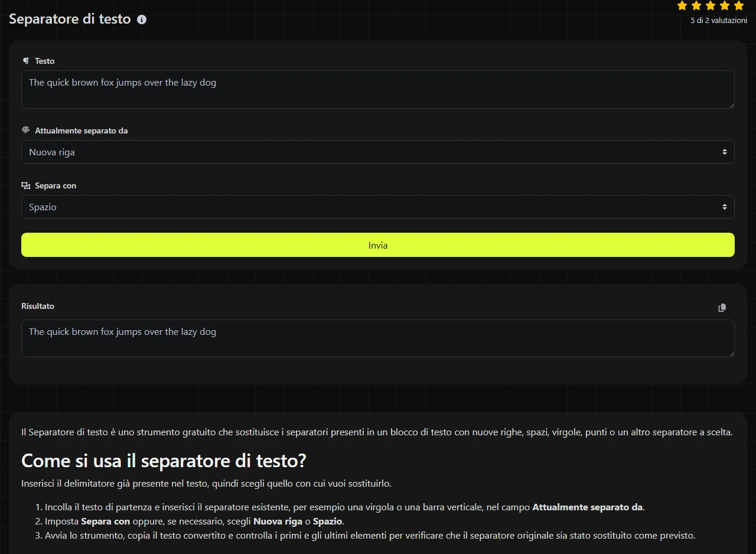Image resolution: width=756 pixels, height=554 pixels.
Task: Click the "Risultato" section label
Action: [x=38, y=306]
